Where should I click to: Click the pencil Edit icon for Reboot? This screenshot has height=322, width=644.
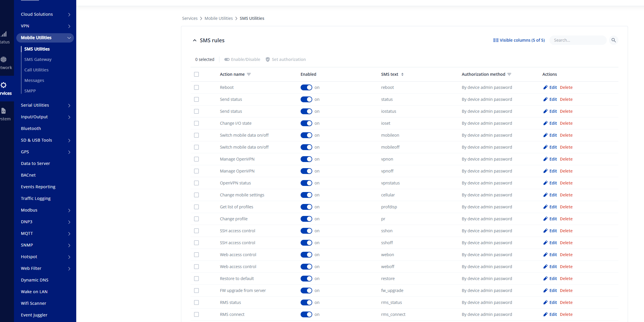pos(545,87)
